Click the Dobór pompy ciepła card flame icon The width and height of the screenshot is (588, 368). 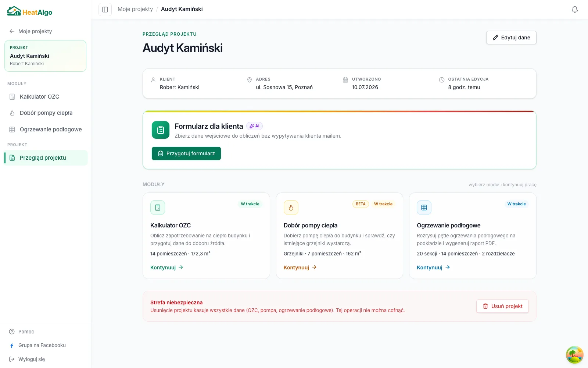291,208
